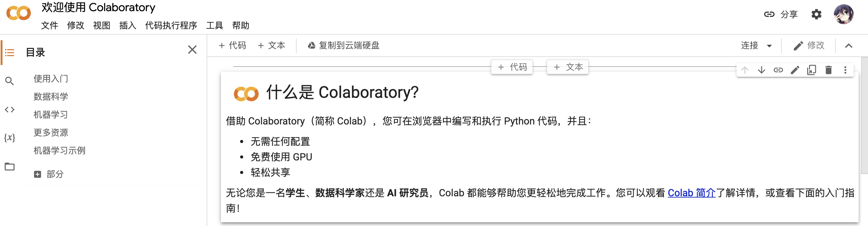This screenshot has height=226, width=868.
Task: Open Colab settings gear icon
Action: (x=816, y=15)
